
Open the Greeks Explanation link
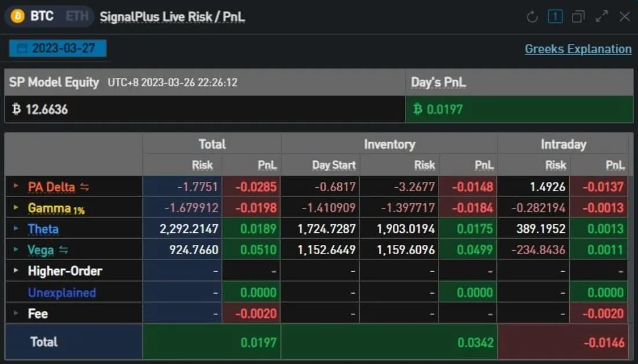pyautogui.click(x=578, y=49)
